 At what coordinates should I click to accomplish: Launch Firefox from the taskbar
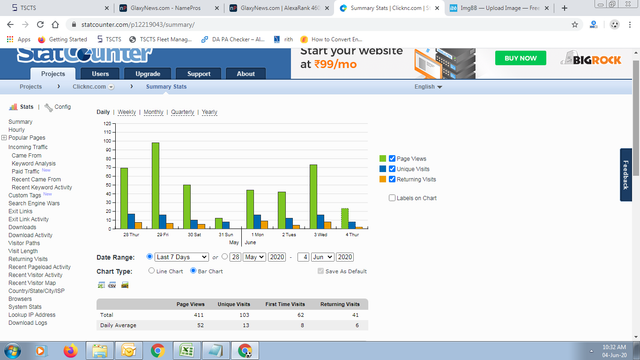click(70, 351)
